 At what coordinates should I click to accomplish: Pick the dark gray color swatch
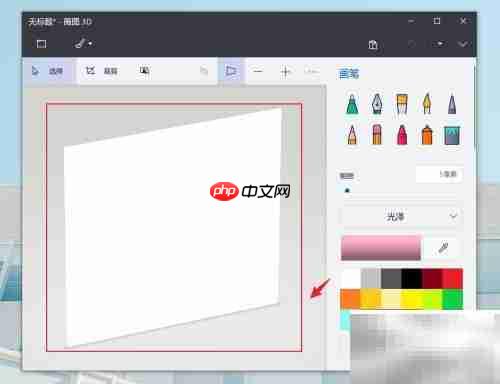point(391,279)
